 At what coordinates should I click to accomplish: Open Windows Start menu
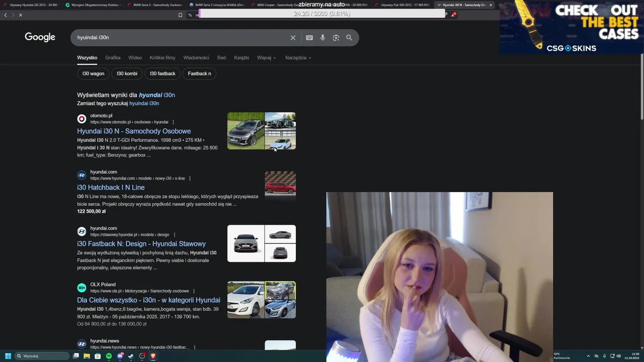(8, 356)
